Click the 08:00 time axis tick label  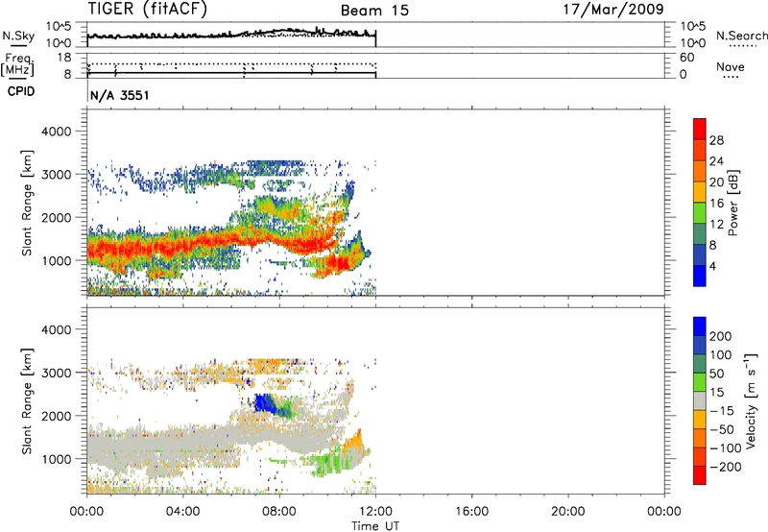279,512
